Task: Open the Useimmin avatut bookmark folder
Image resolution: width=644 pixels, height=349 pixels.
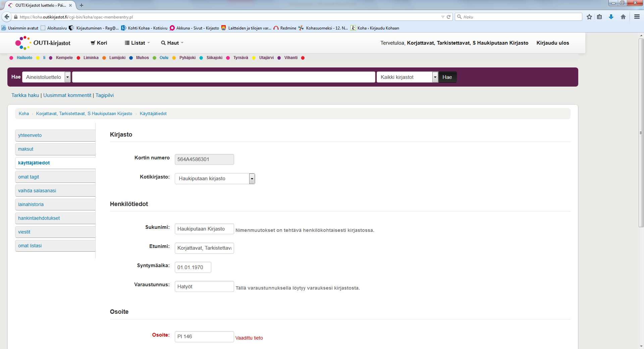Action: click(x=20, y=28)
